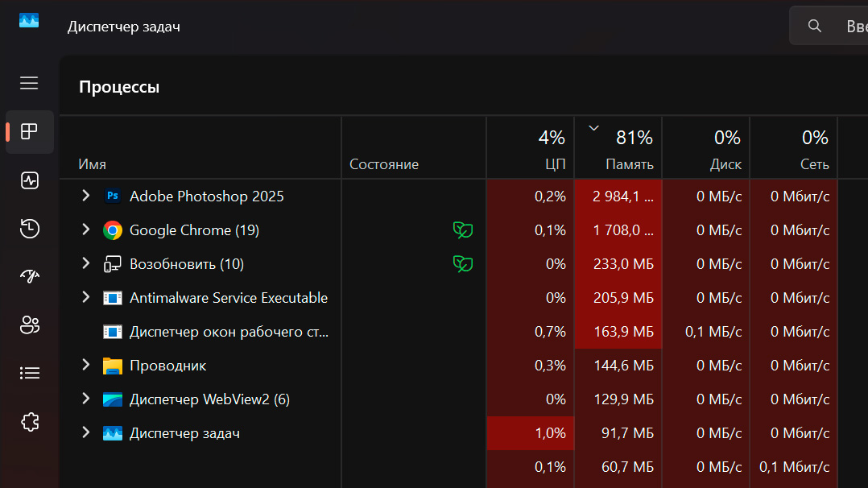Select the Диспетчер WebView2 (6) process row

click(209, 399)
